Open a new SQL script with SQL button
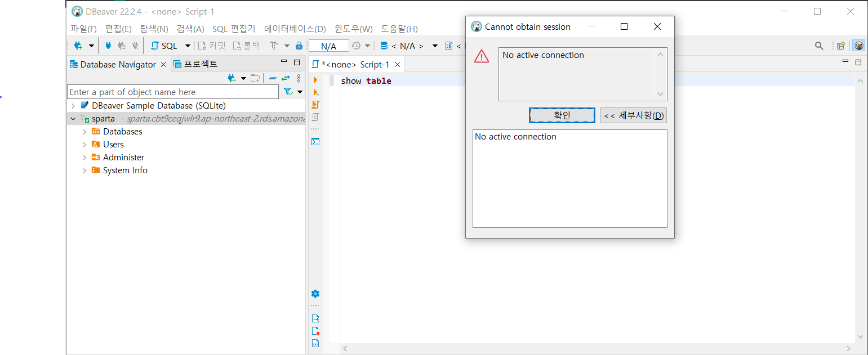Viewport: 868px width, 355px height. click(x=164, y=46)
